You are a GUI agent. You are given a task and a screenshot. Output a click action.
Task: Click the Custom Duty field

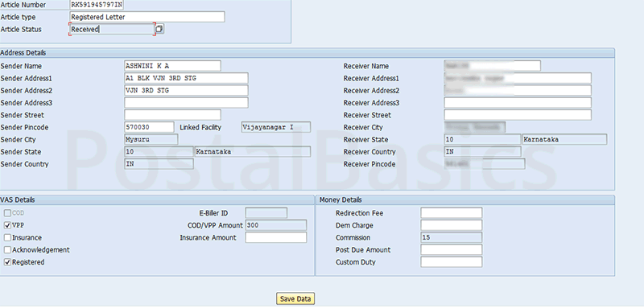tap(452, 262)
